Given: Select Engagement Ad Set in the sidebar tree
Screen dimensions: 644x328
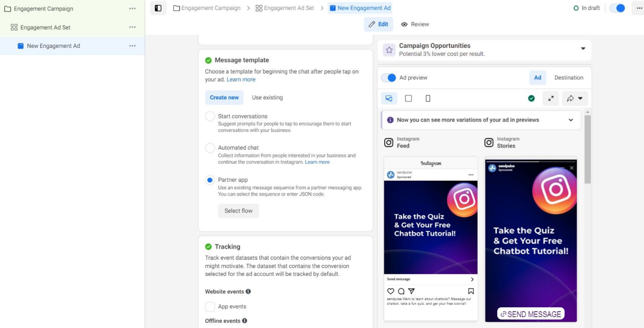Looking at the screenshot, I should tap(45, 27).
